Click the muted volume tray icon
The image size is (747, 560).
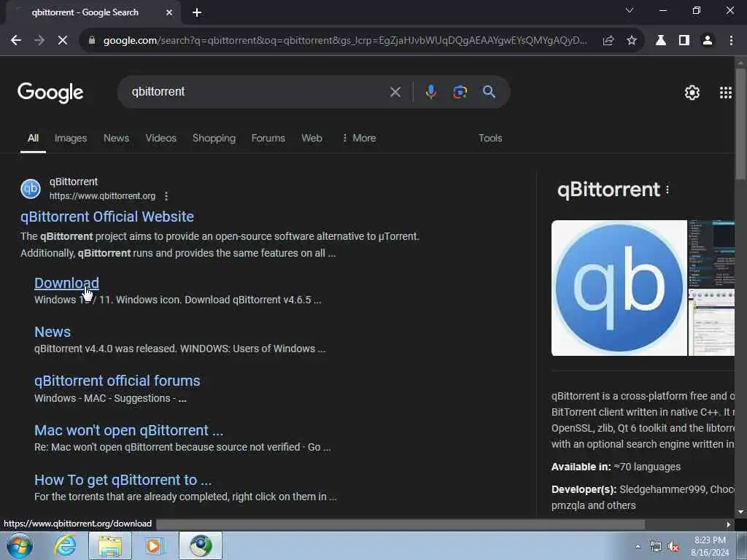pos(673,547)
